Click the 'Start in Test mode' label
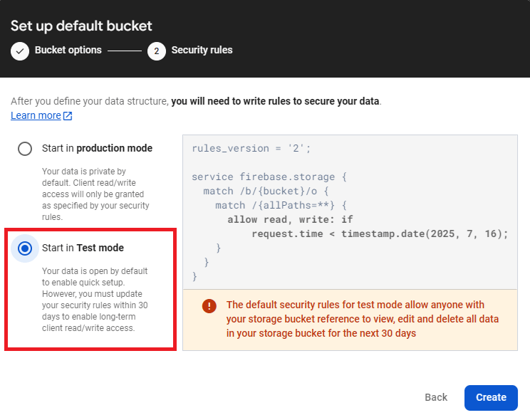This screenshot has height=420, width=530. 83,248
